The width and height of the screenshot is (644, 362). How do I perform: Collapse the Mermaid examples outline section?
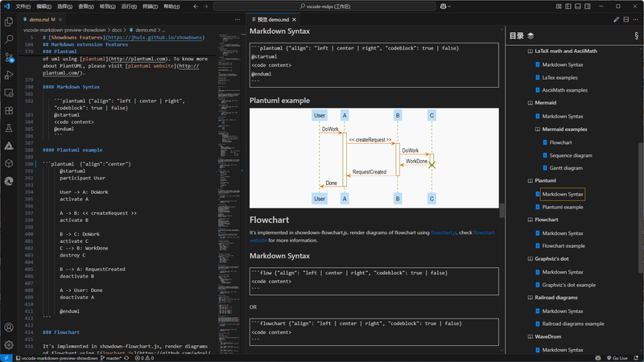[538, 130]
